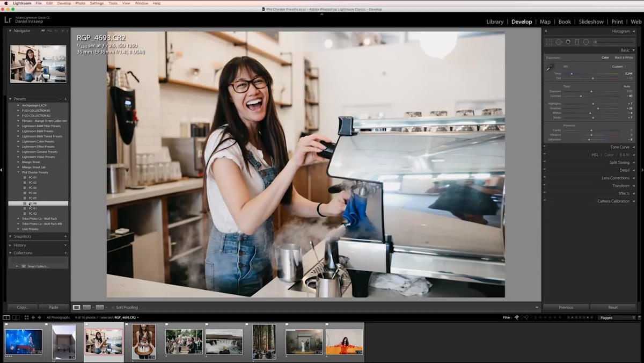This screenshot has height=363, width=644.
Task: Toggle the Split Toning panel on/off switch
Action: 545,162
